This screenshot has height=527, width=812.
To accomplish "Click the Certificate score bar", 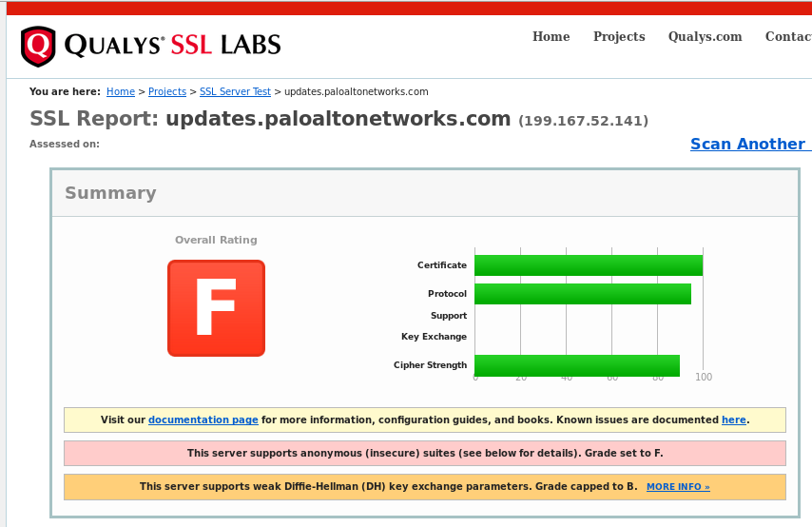I will point(589,265).
